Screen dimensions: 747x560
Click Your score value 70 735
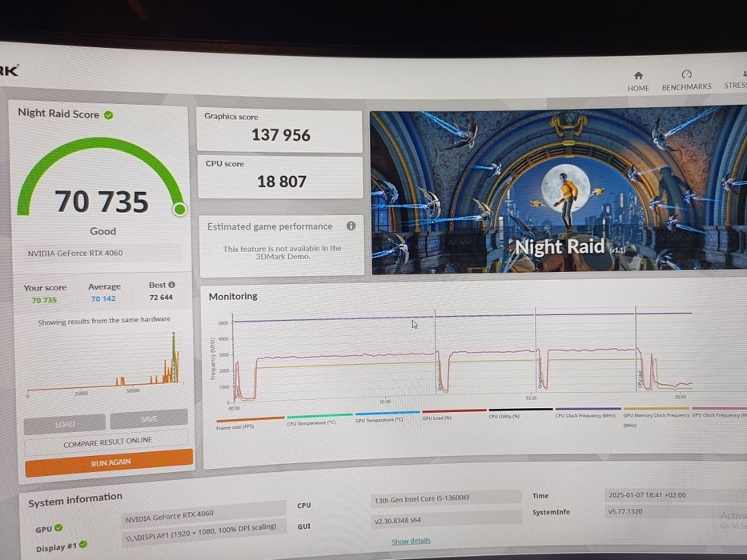pos(44,300)
